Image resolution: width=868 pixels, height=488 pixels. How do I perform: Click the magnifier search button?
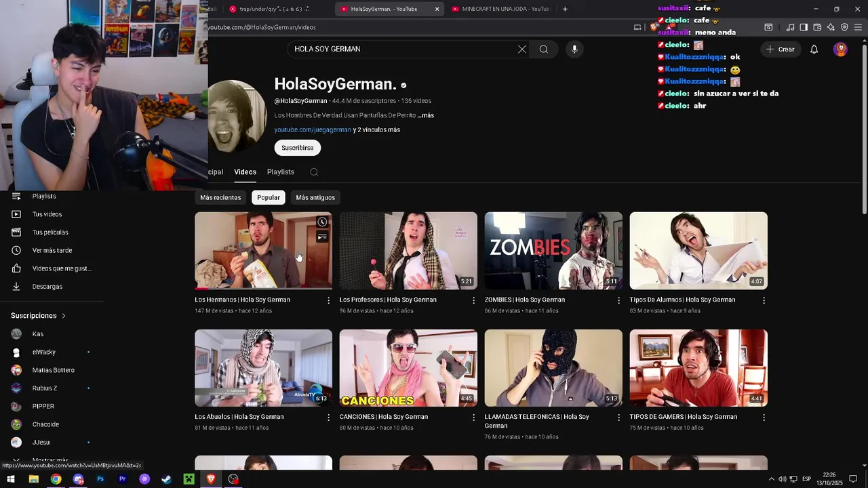(544, 49)
